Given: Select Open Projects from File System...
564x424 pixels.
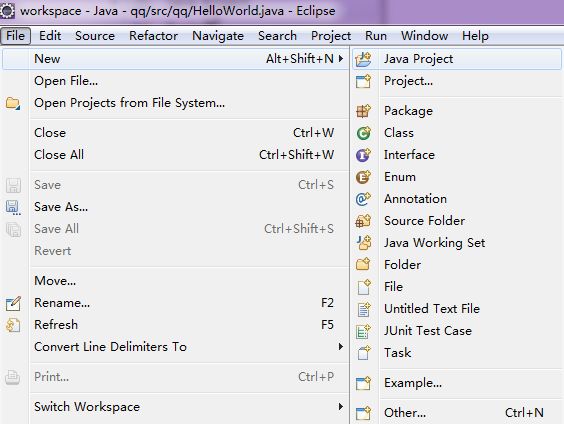Looking at the screenshot, I should pos(176,103).
